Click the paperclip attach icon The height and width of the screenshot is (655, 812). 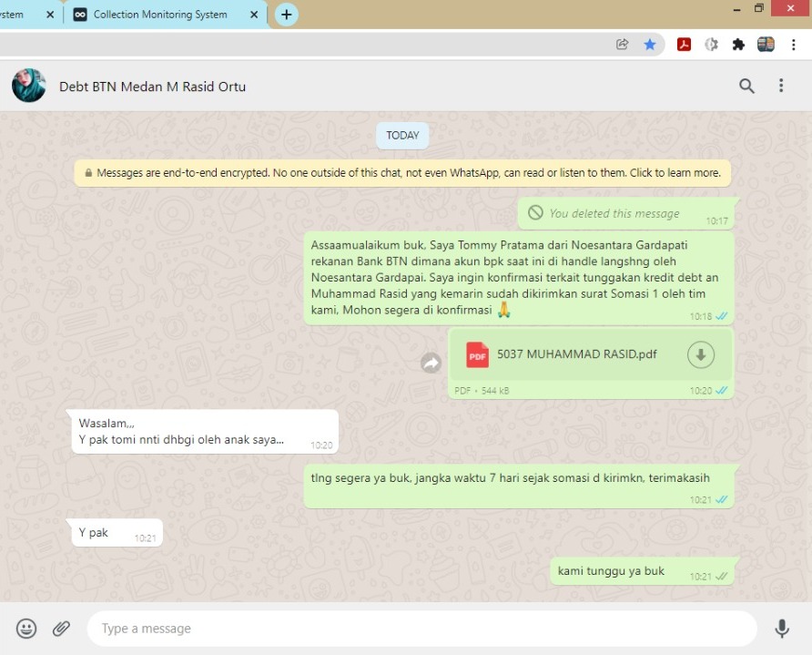[x=61, y=628]
